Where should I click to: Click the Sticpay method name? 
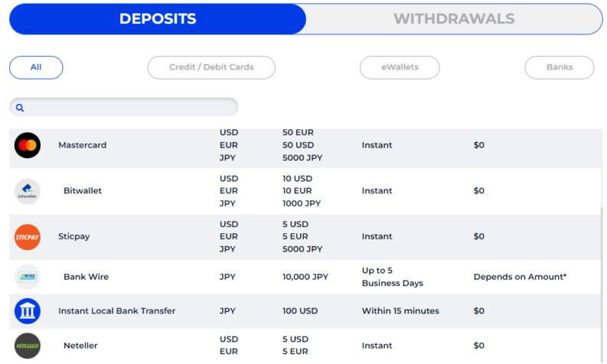[x=74, y=237]
